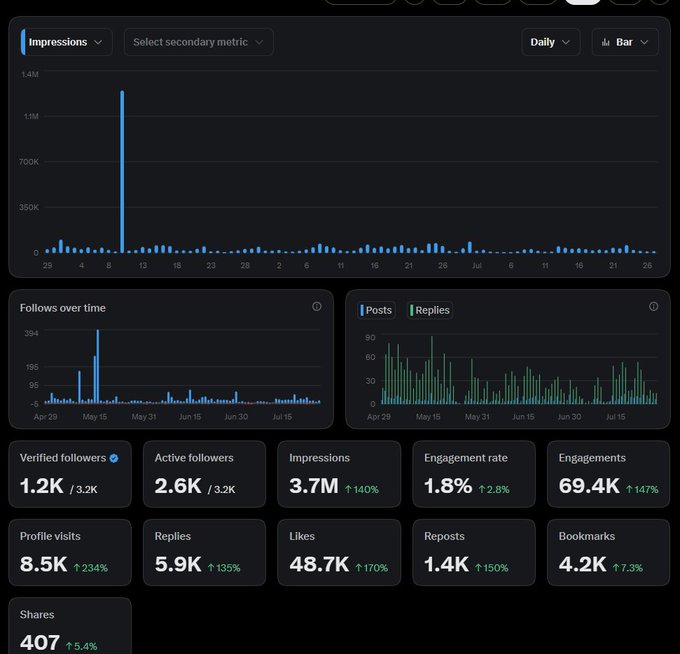This screenshot has width=680, height=654.
Task: Click the 1.4M axis label on impressions chart
Action: click(x=30, y=75)
